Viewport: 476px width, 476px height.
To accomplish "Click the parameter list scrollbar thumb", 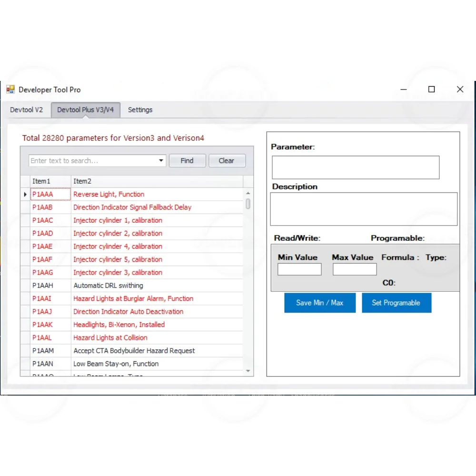I will (x=248, y=204).
